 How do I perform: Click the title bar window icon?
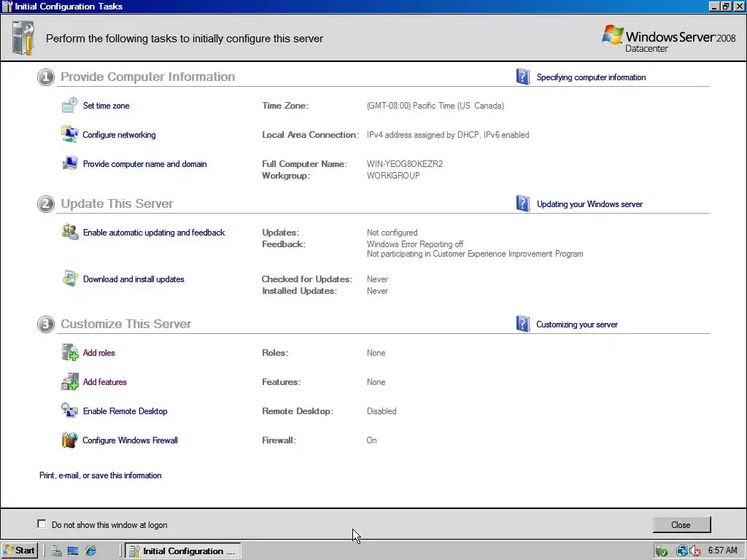click(7, 6)
